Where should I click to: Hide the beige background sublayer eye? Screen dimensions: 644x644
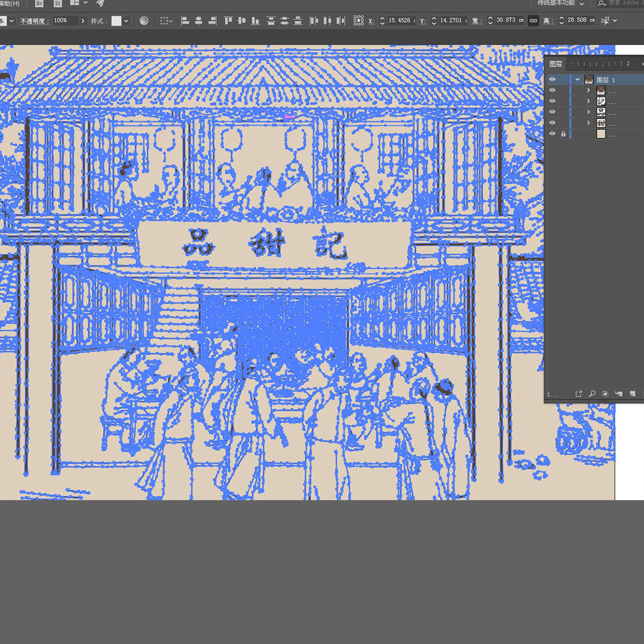pyautogui.click(x=552, y=134)
